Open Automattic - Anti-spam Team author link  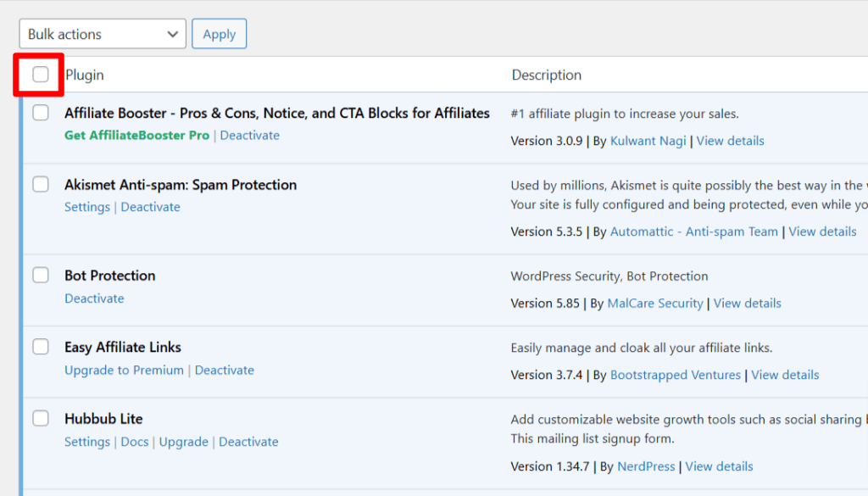coord(693,231)
